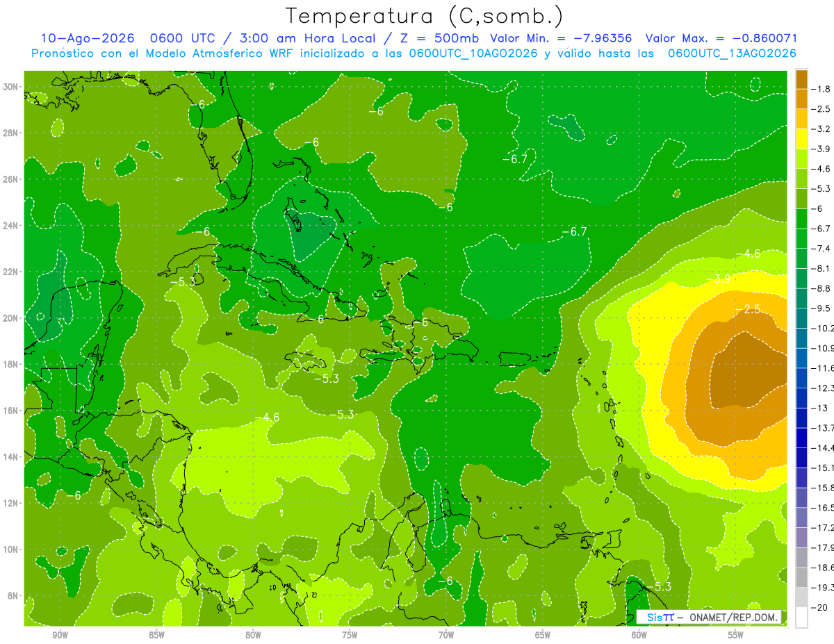Click the 24N latitude axis label
Viewport: 834px width, 644px height.
pos(10,226)
